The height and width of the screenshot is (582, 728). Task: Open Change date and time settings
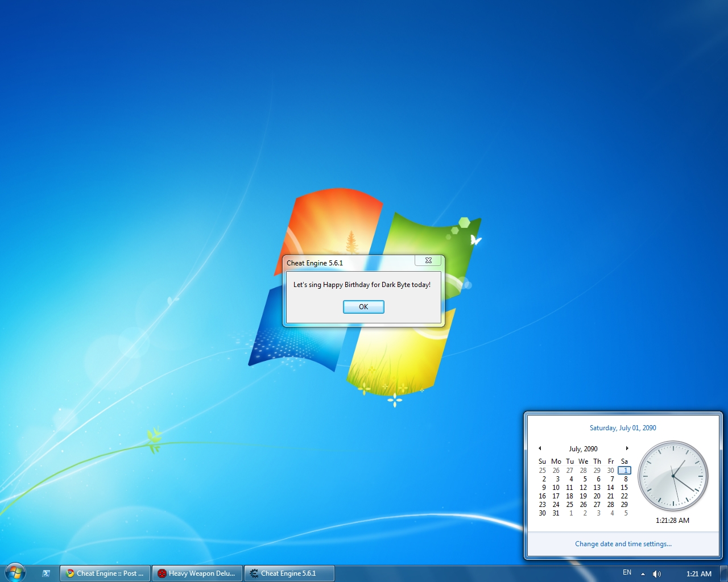[x=623, y=544]
